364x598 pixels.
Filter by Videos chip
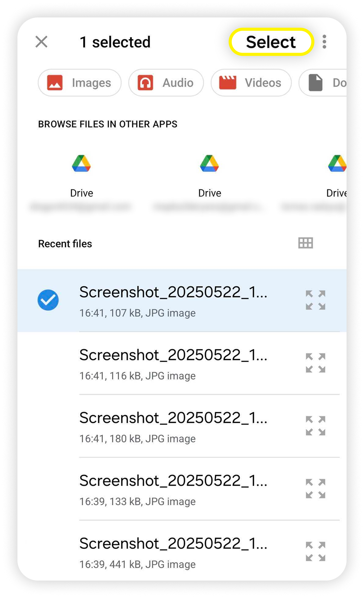(x=251, y=83)
